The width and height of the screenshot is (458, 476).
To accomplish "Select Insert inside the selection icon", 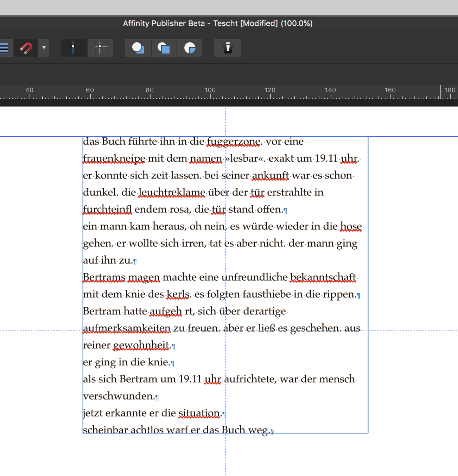I will coord(190,48).
